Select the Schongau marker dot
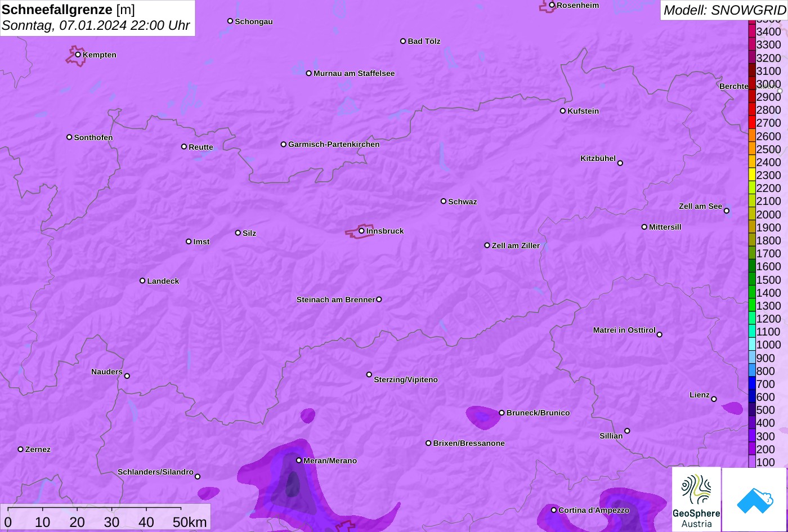This screenshot has width=788, height=532. tap(230, 21)
